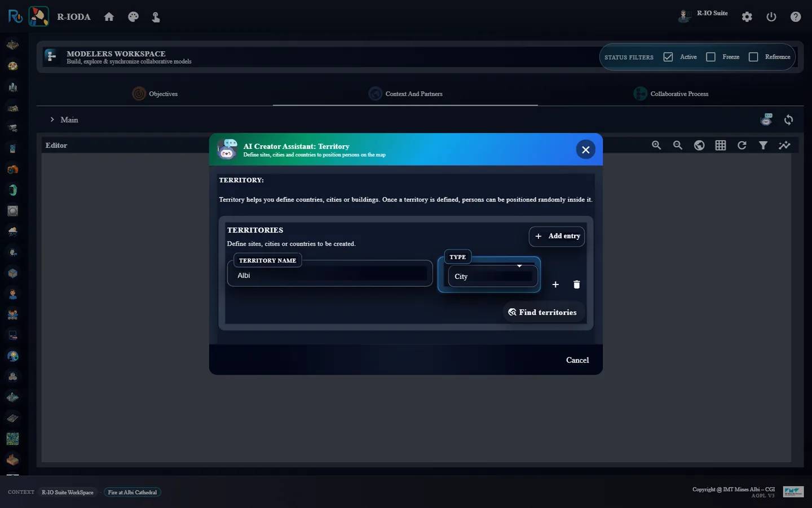Click the globe icon in editor toolbar
Viewport: 812px width, 508px height.
click(x=699, y=146)
